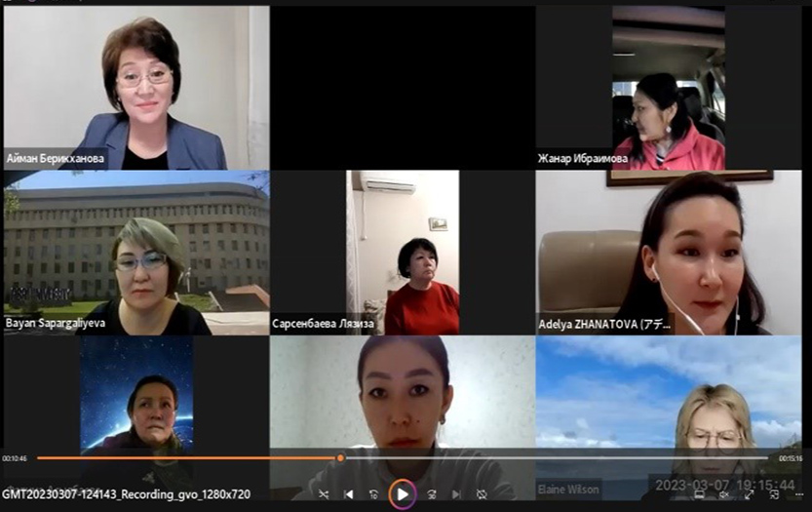Open mini player view

coord(773,494)
